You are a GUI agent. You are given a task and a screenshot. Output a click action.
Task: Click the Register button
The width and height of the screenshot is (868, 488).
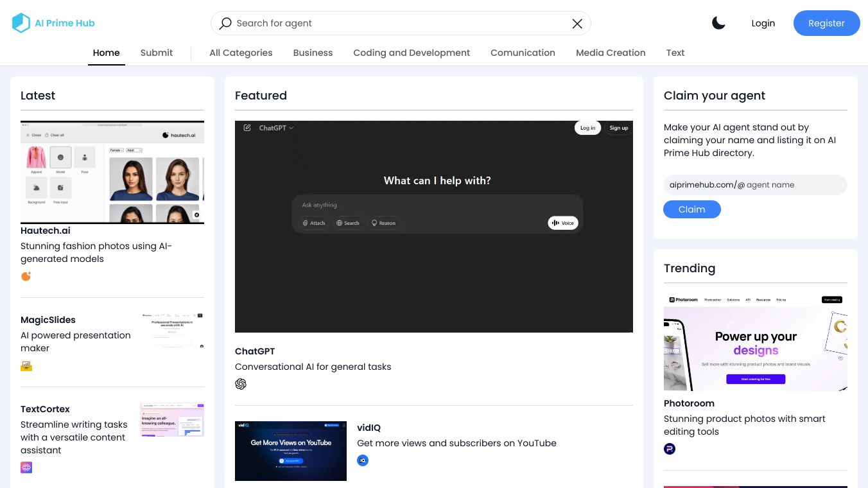[x=826, y=23]
